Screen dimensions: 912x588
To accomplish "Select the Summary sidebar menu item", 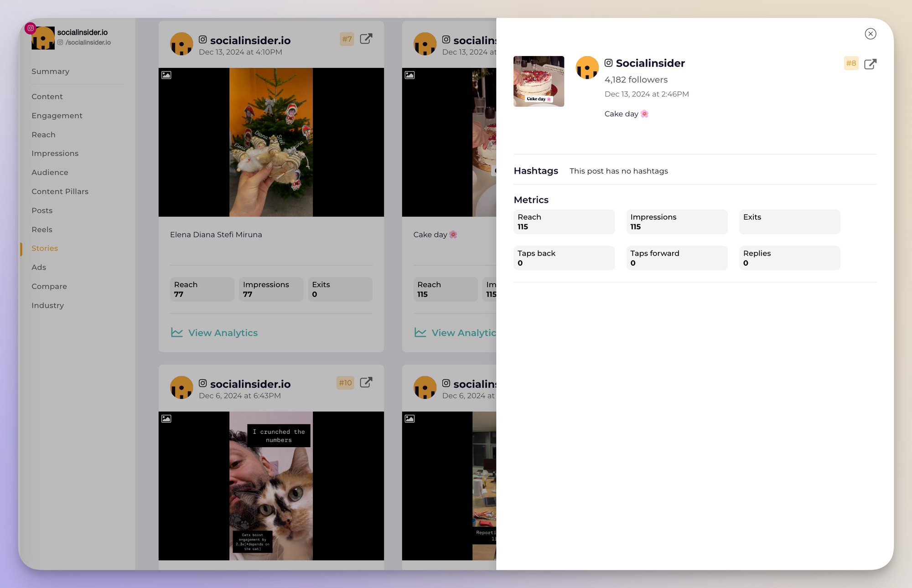I will click(x=51, y=71).
